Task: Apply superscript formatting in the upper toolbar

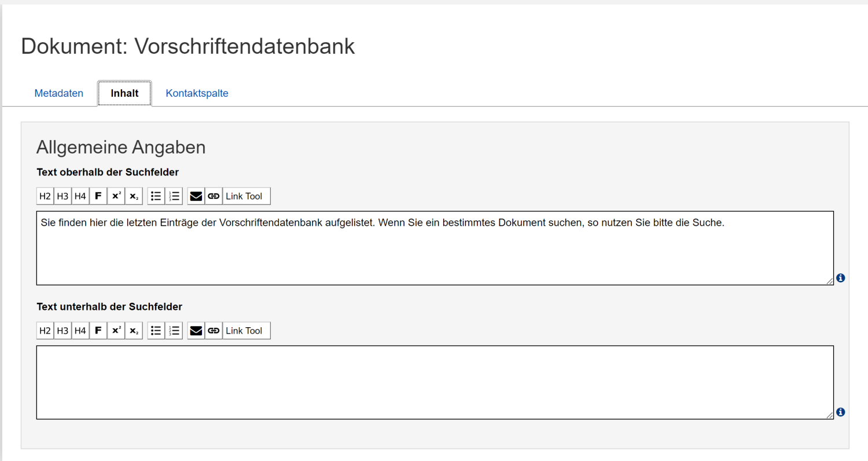Action: (116, 196)
